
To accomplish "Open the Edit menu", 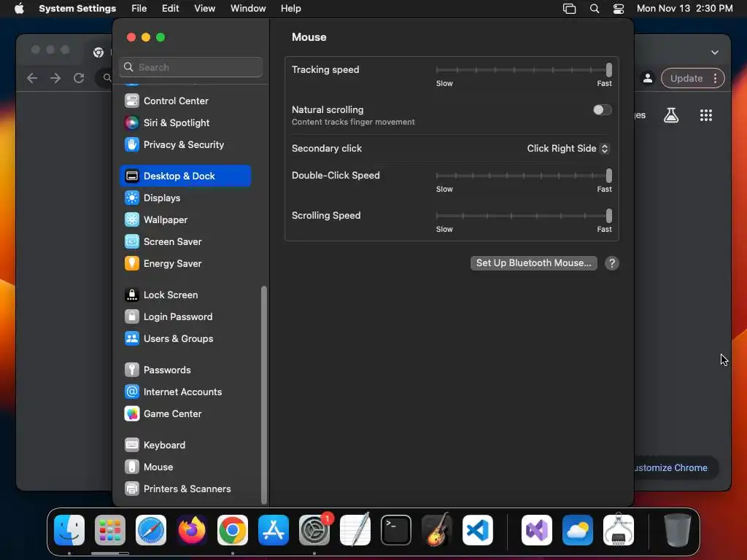I will 170,9.
